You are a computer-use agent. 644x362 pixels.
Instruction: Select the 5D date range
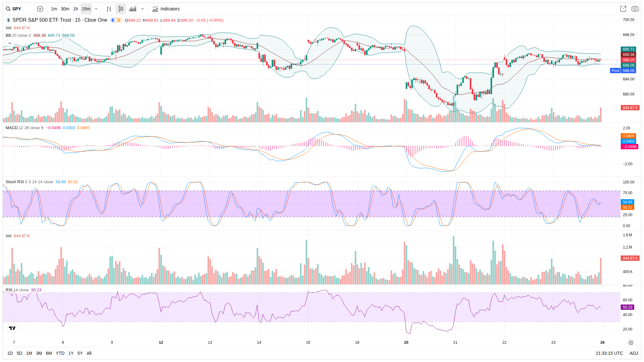click(19, 353)
